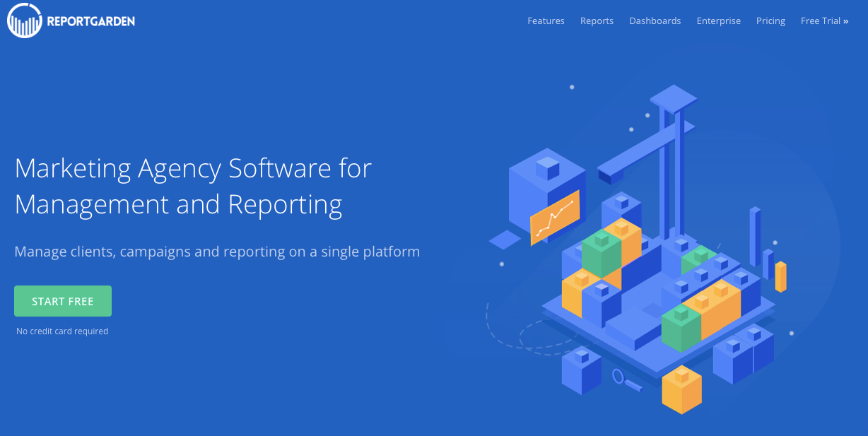
Task: Click the orange line chart panel illustration
Action: pyautogui.click(x=555, y=217)
